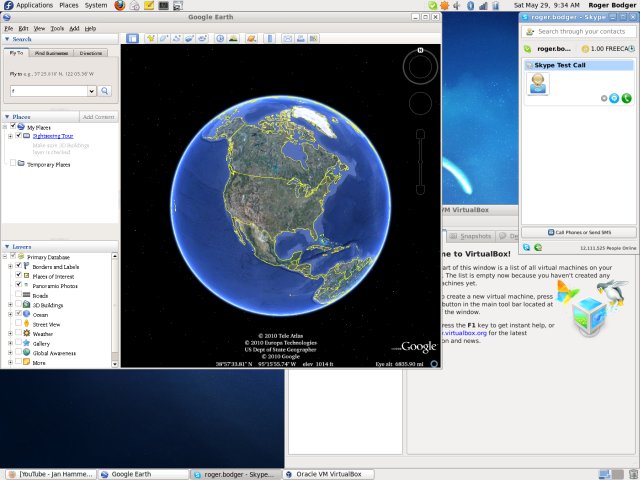Click the zoom slider on the globe
Screen dimensions: 640x480
click(420, 160)
